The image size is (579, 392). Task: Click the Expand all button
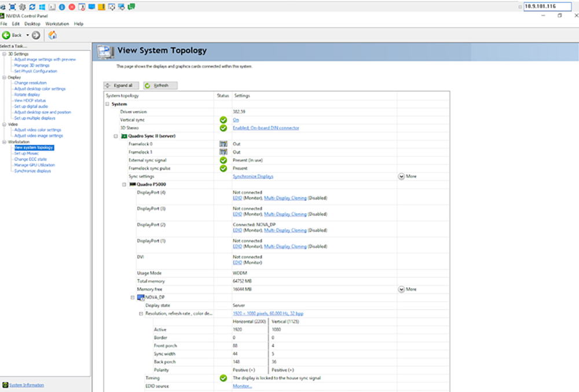121,85
